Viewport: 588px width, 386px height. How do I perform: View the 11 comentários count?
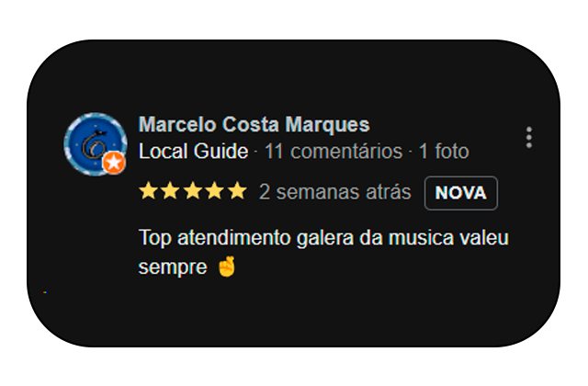(334, 151)
